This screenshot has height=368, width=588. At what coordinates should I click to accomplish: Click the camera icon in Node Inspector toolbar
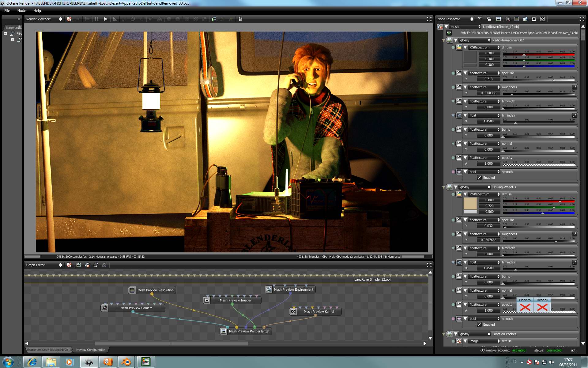[x=508, y=19]
